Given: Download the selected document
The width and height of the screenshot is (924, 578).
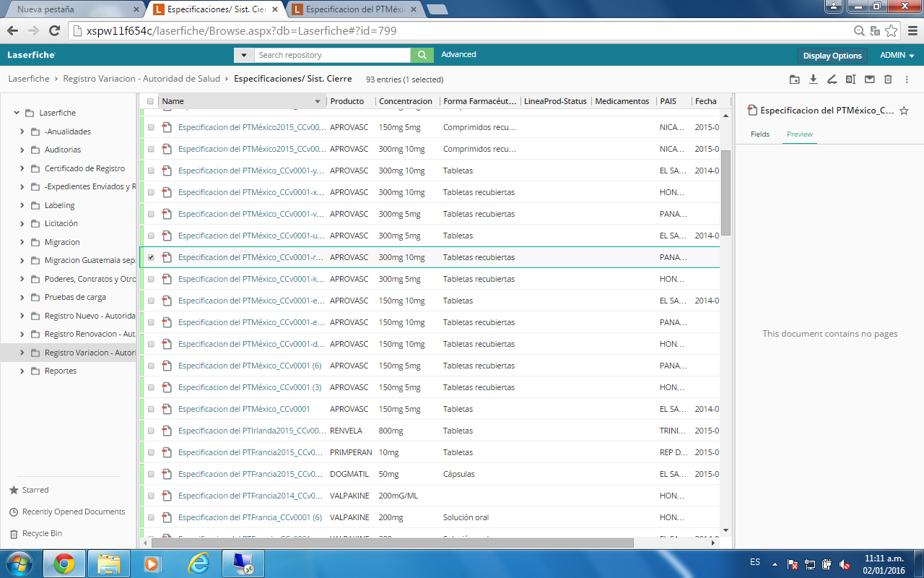Looking at the screenshot, I should pyautogui.click(x=813, y=79).
